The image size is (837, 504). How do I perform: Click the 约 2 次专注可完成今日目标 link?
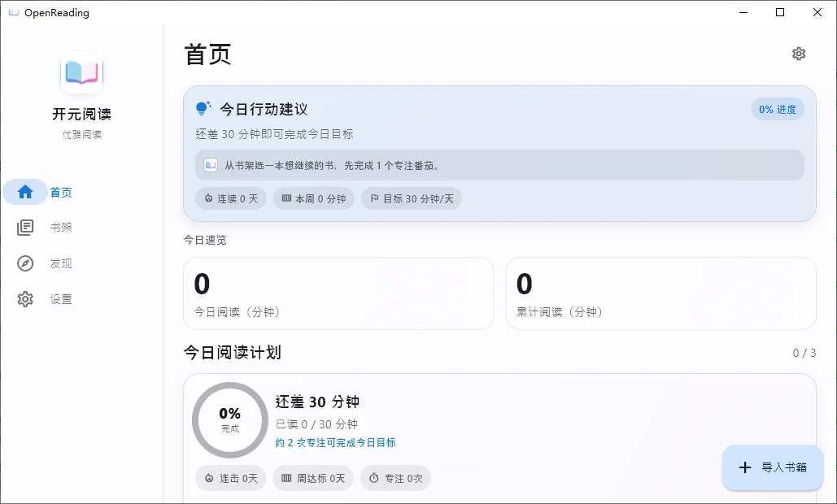[x=335, y=443]
